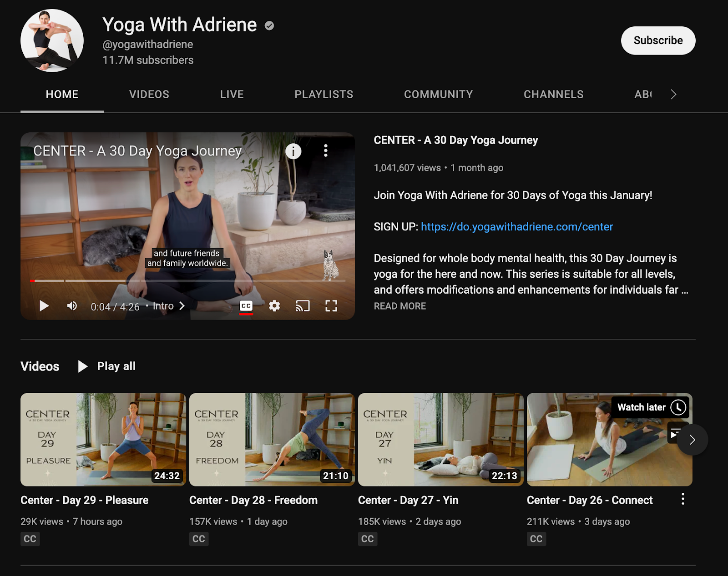728x576 pixels.
Task: Select the Home tab
Action: pos(62,94)
